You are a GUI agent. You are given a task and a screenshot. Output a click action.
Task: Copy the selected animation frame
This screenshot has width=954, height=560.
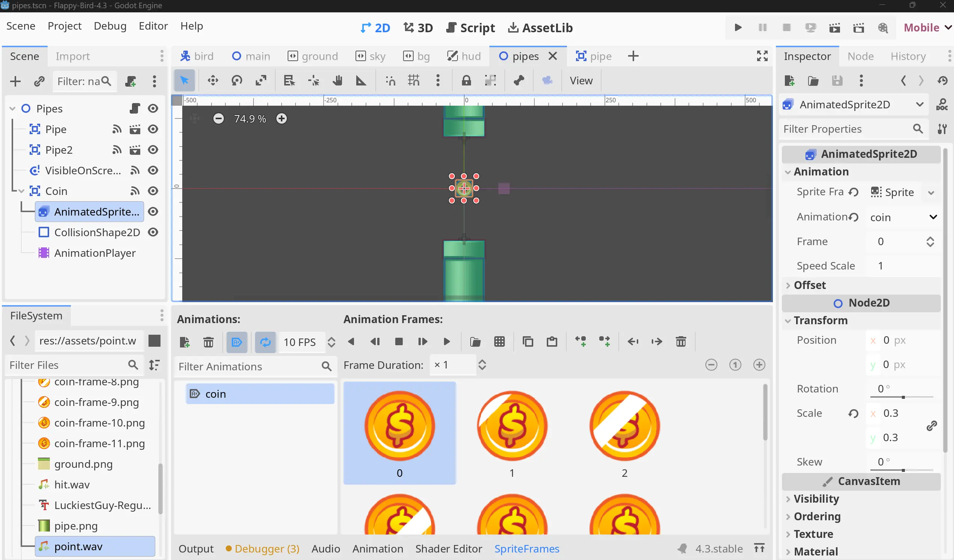(528, 342)
